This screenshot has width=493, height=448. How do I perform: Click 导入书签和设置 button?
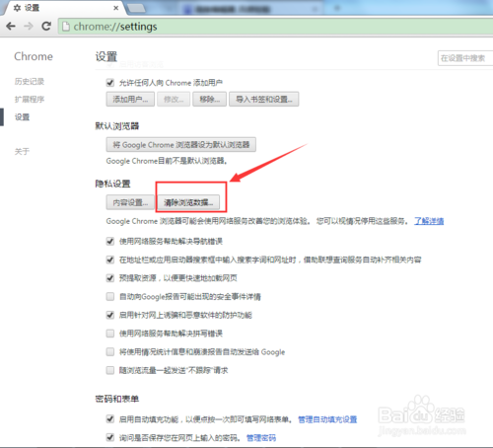(x=263, y=99)
